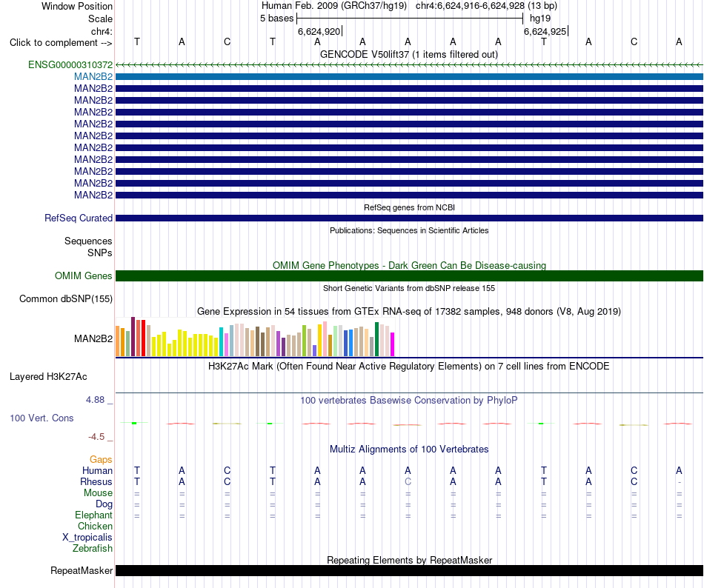Click the dark green OMIM Genes bar
The height and width of the screenshot is (588, 704).
point(409,275)
